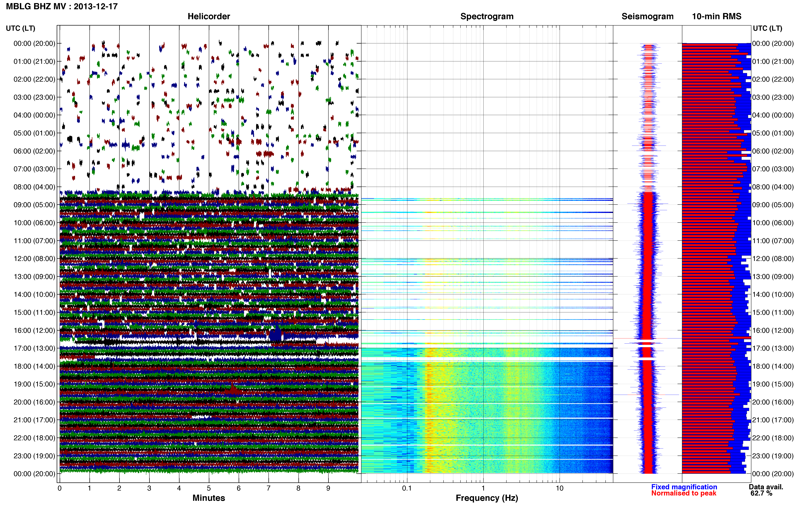The image size is (812, 508).
Task: Click right-side time label '18:00 (14:00)'
Action: pos(773,366)
